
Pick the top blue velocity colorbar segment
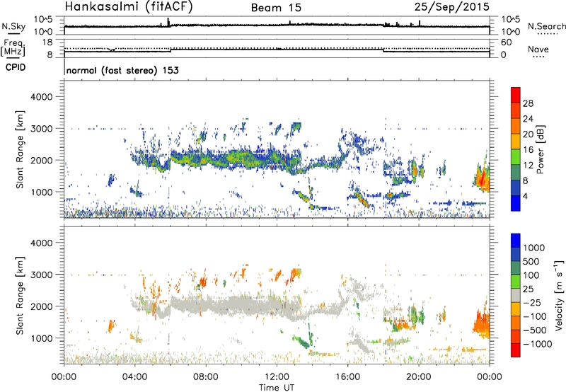(516, 241)
